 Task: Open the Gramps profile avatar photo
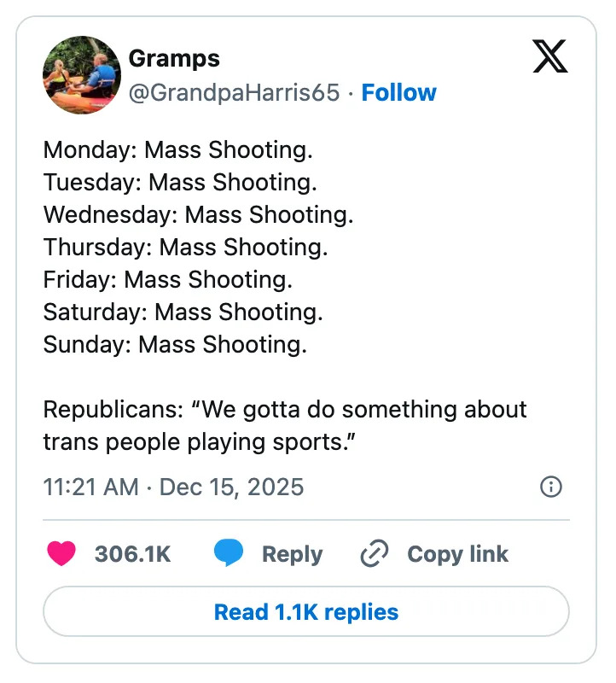click(82, 75)
